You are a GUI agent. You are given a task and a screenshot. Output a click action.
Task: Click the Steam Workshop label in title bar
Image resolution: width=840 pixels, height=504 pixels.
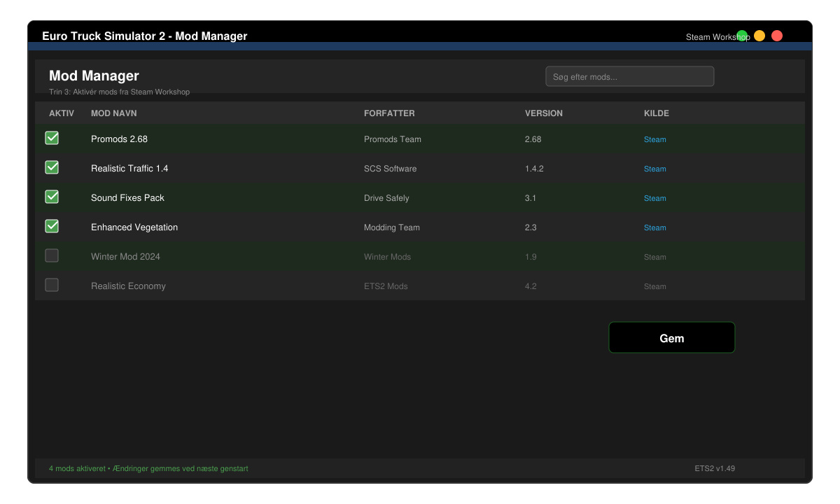(x=718, y=37)
